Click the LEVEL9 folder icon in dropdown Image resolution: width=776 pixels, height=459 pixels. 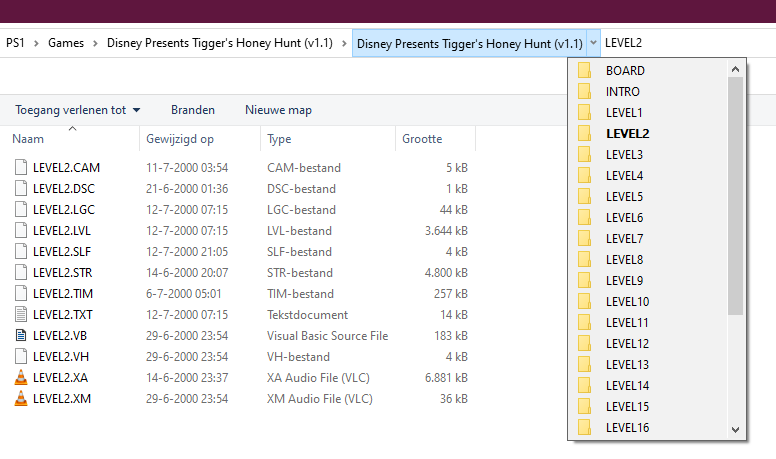[584, 280]
